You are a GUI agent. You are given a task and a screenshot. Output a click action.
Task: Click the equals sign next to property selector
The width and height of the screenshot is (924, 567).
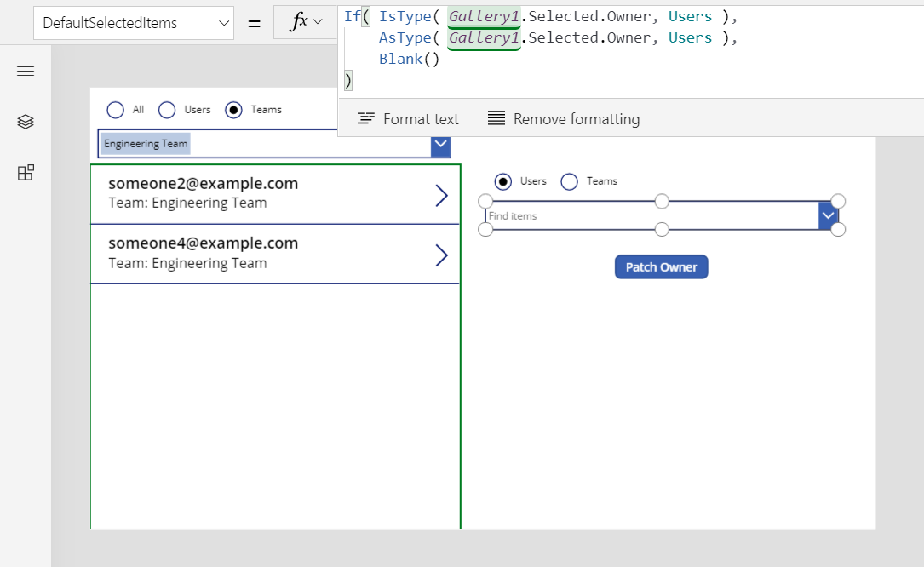[x=254, y=21]
